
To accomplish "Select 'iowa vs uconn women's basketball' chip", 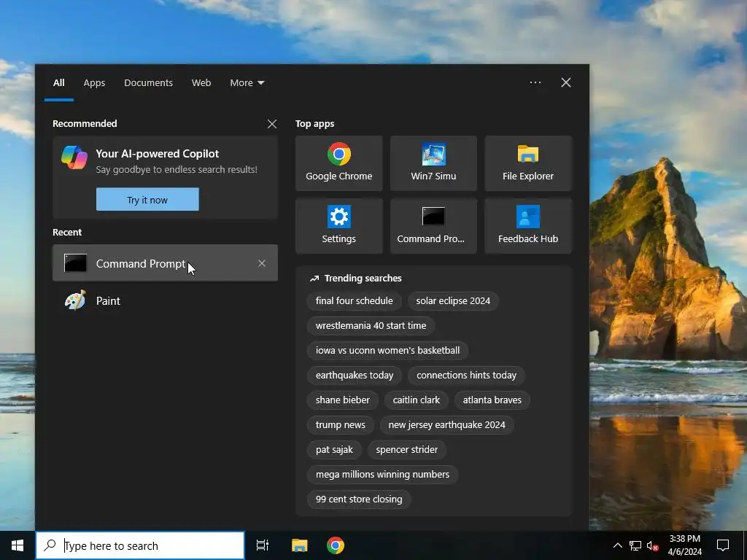I will click(388, 351).
